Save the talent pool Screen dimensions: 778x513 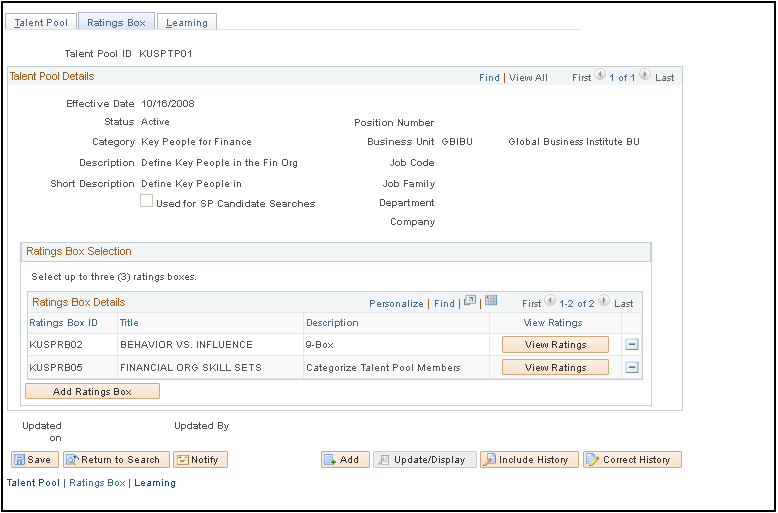pos(35,460)
